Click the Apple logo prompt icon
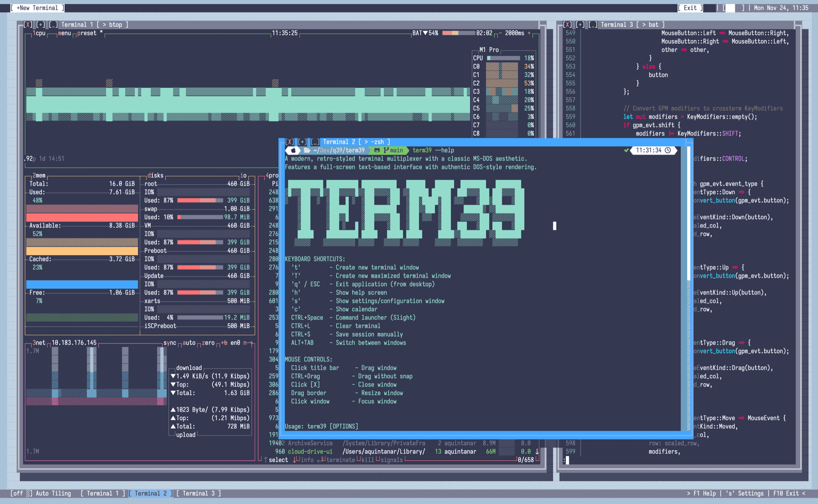 click(x=293, y=150)
